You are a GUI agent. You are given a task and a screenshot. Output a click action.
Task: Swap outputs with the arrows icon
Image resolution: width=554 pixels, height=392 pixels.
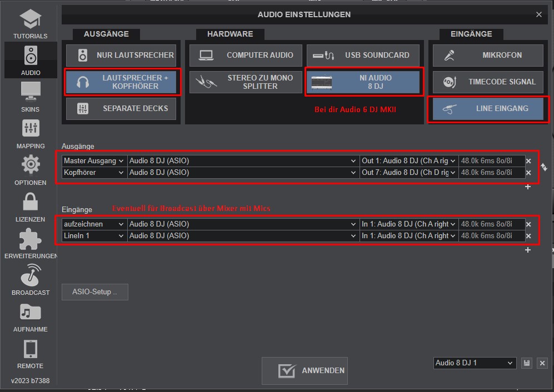[x=544, y=167]
